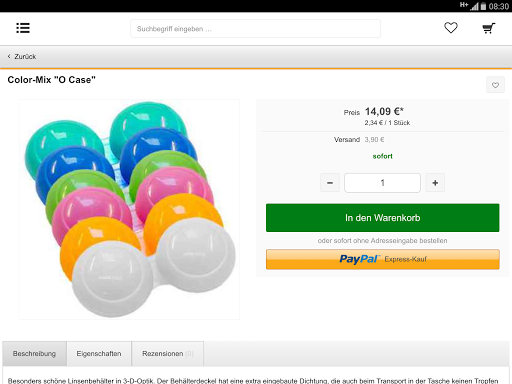Focus the quantity field showing 1
Image resolution: width=512 pixels, height=384 pixels.
click(382, 183)
